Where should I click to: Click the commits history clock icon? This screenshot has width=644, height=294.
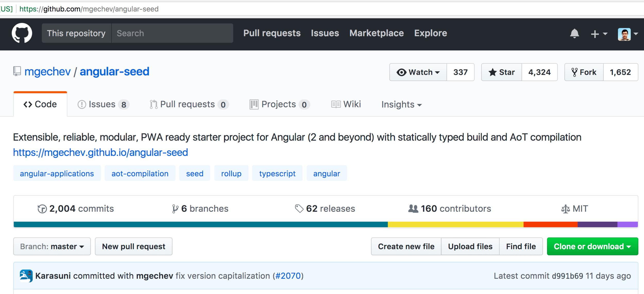(42, 209)
